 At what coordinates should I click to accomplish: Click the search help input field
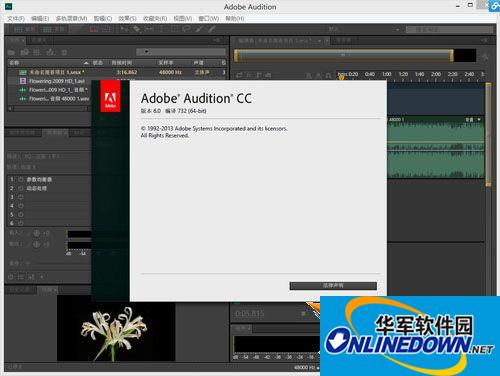click(x=449, y=29)
